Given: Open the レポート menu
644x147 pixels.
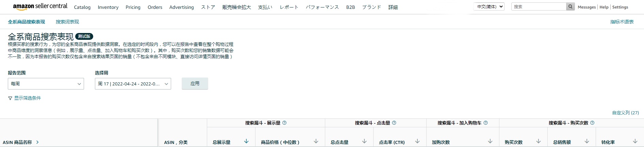Looking at the screenshot, I should tap(289, 7).
